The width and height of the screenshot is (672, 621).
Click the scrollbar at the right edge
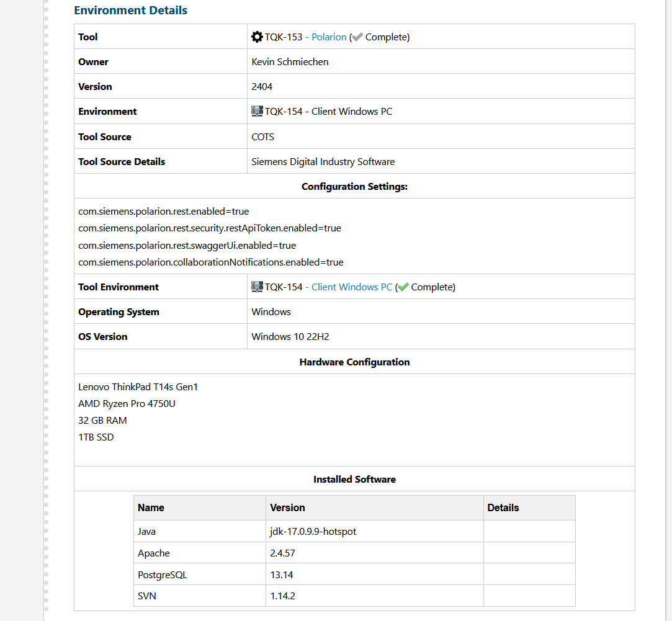[x=668, y=310]
